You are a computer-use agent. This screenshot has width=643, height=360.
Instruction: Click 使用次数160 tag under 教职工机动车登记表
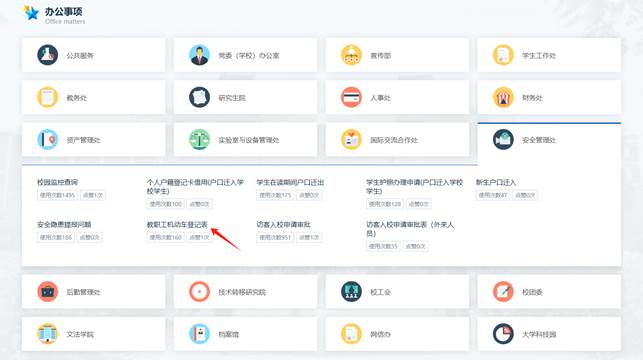coord(166,237)
